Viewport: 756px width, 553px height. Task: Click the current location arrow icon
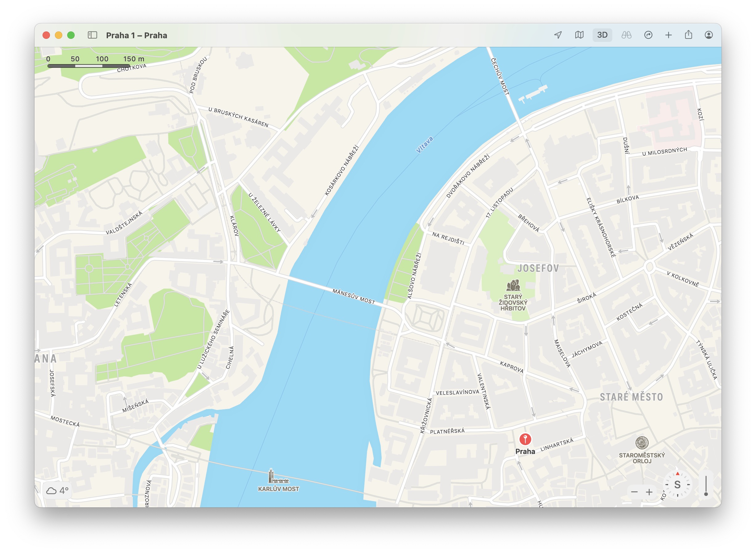tap(558, 35)
